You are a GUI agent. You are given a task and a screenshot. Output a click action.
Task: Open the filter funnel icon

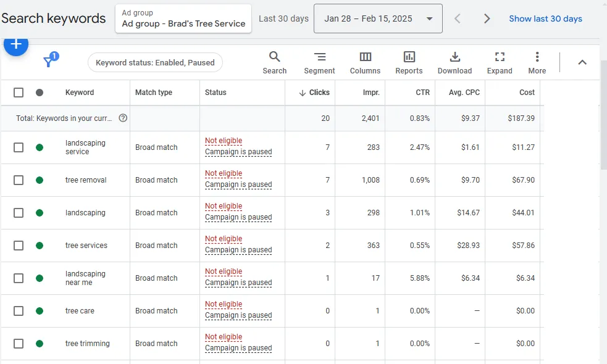pyautogui.click(x=49, y=60)
